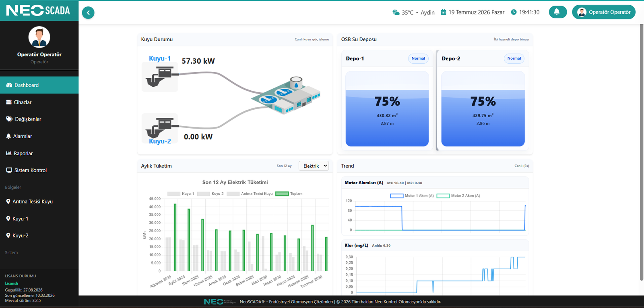Image resolution: width=644 pixels, height=308 pixels.
Task: Click the calendar icon beside the date
Action: tap(444, 12)
